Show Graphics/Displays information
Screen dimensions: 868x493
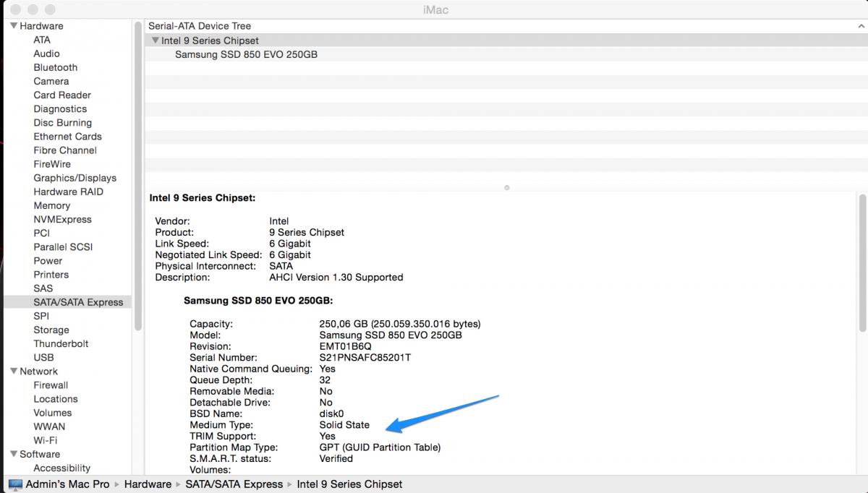(x=75, y=177)
